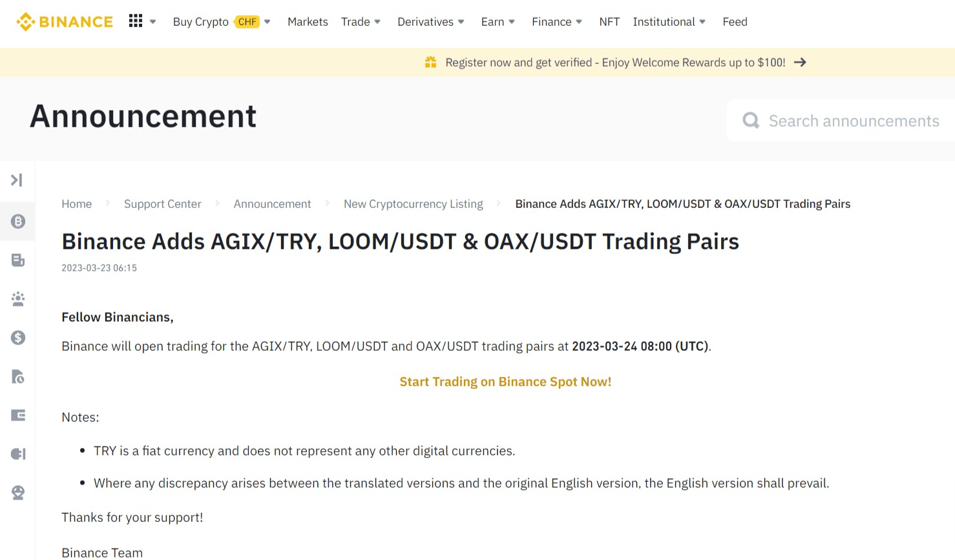Click the announcement date 2023-03-23 06:15

[100, 268]
